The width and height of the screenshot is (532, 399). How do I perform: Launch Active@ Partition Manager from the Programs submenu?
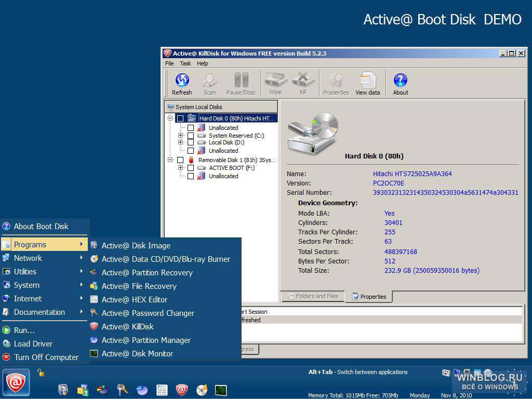point(165,340)
